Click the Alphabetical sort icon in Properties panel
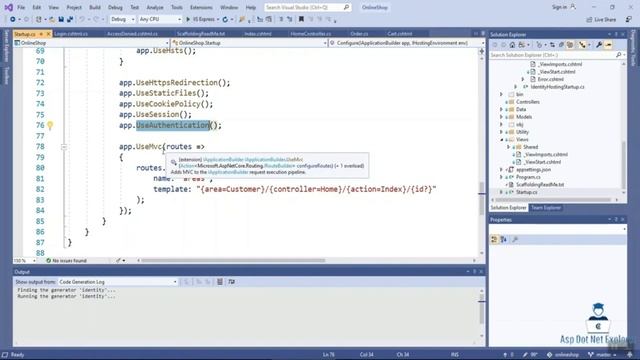 click(x=504, y=240)
